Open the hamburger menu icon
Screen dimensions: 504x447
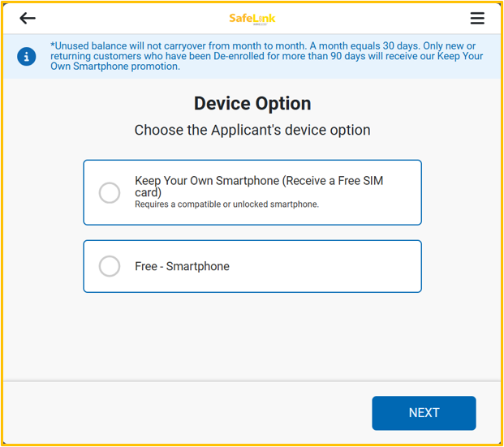[x=477, y=18]
